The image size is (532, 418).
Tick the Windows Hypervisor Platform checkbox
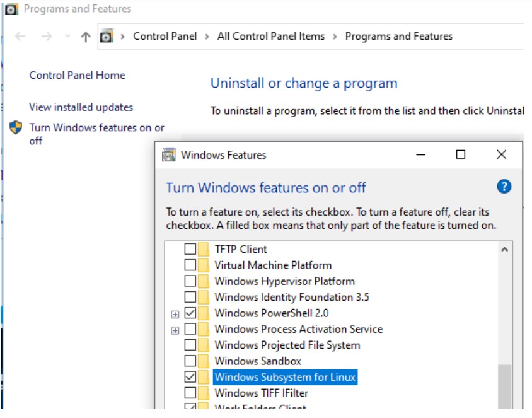pos(190,281)
